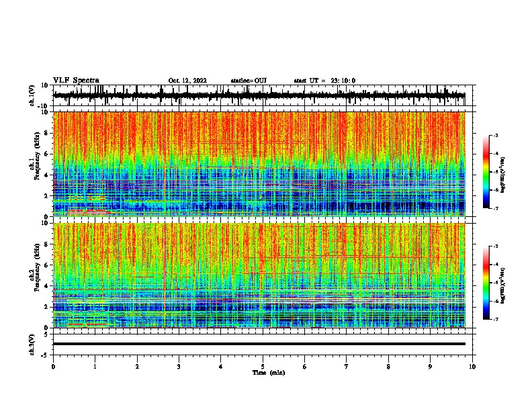Select the "start UT = 23:10:0" label
This screenshot has width=532, height=411.
point(324,81)
